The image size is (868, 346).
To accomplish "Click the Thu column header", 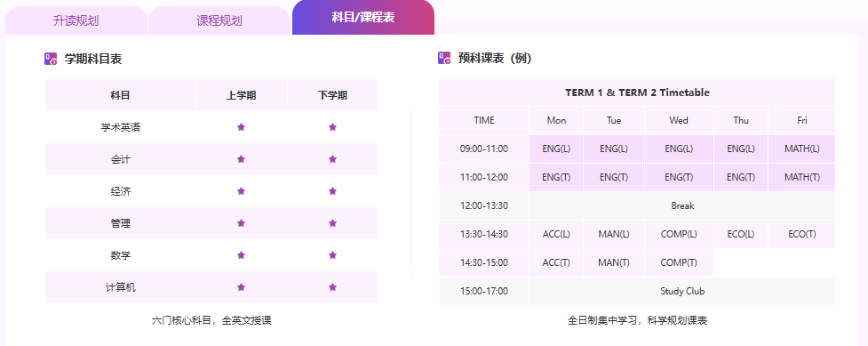I will [x=741, y=120].
